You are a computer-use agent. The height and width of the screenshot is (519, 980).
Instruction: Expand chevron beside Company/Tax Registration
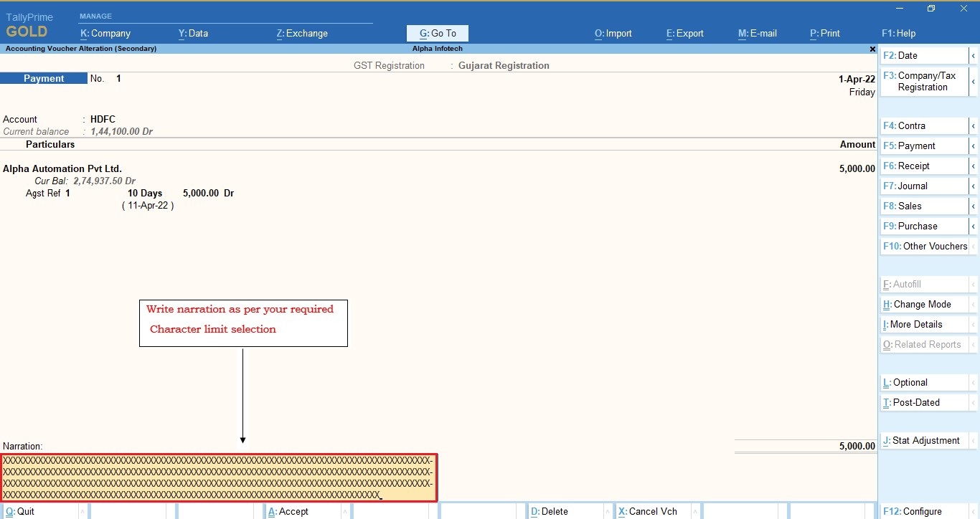pyautogui.click(x=974, y=81)
